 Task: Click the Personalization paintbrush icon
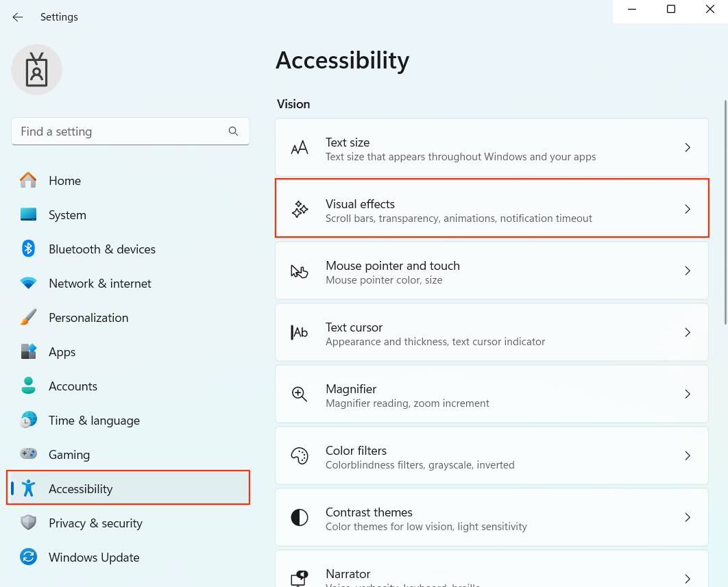pyautogui.click(x=28, y=317)
